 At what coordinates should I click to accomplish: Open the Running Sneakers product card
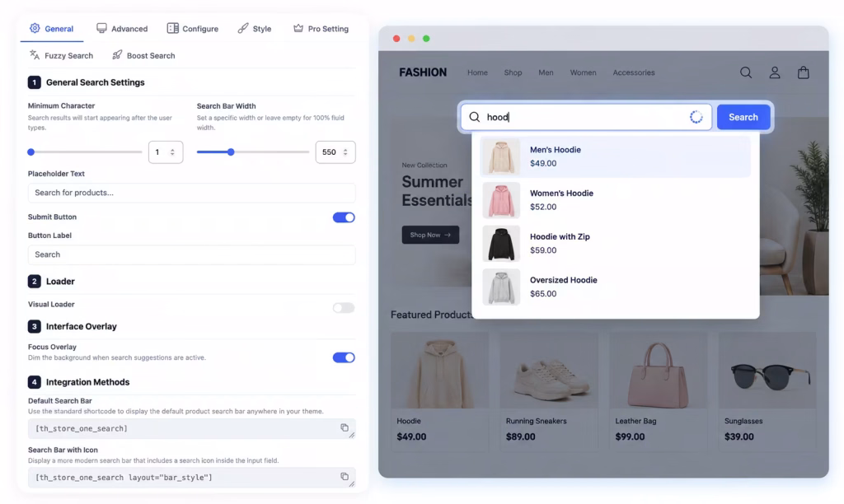549,391
